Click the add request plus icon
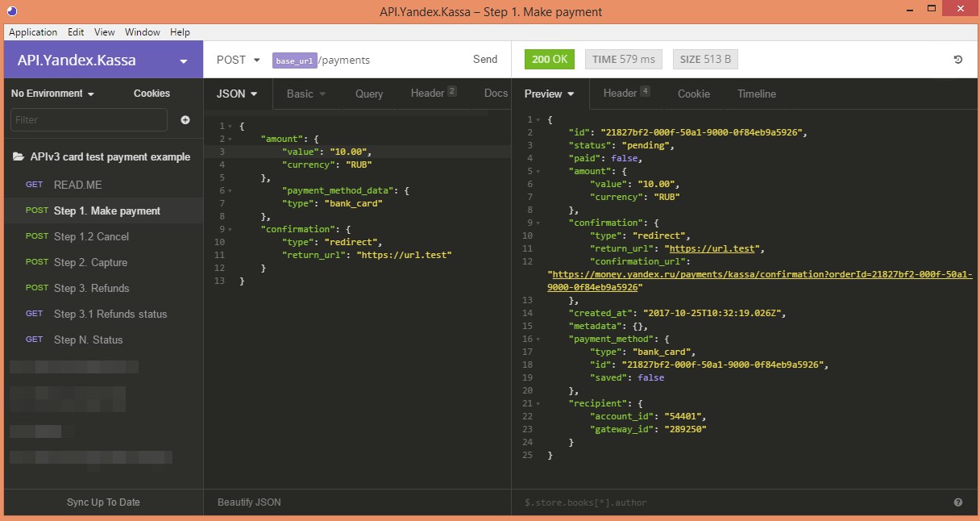Image resolution: width=980 pixels, height=521 pixels. point(185,119)
